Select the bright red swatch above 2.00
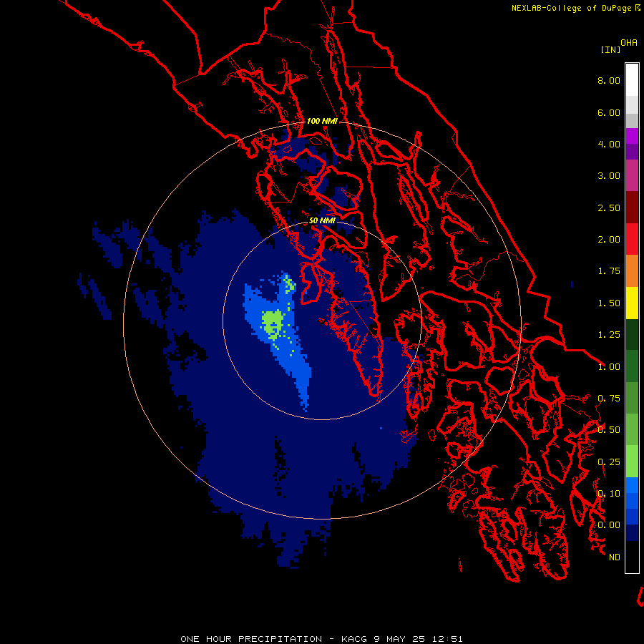The image size is (644, 644). (x=632, y=239)
